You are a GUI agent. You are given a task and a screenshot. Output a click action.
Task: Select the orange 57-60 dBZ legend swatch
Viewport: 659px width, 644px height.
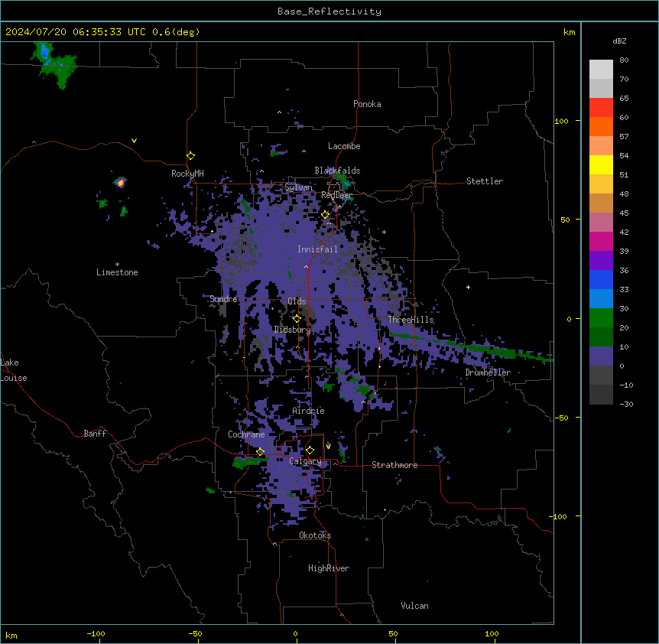point(601,126)
